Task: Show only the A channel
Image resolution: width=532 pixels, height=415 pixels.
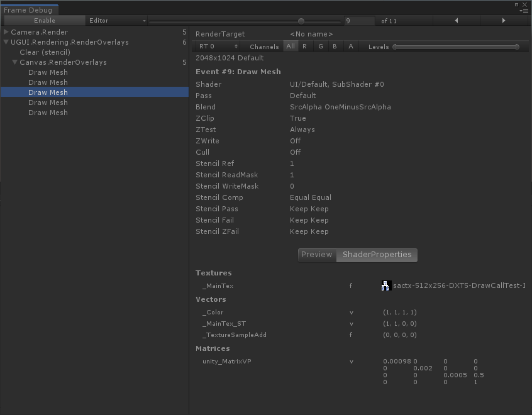Action: pos(351,47)
